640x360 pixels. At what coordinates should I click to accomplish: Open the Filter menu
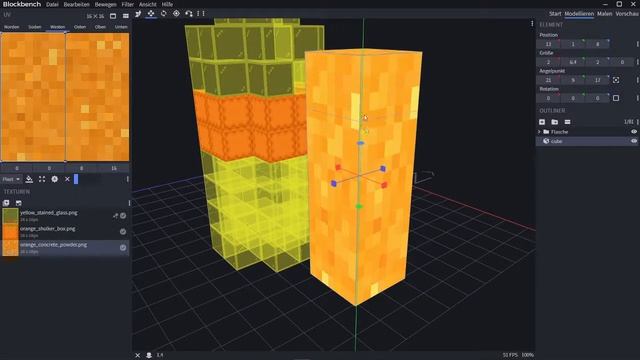click(127, 4)
